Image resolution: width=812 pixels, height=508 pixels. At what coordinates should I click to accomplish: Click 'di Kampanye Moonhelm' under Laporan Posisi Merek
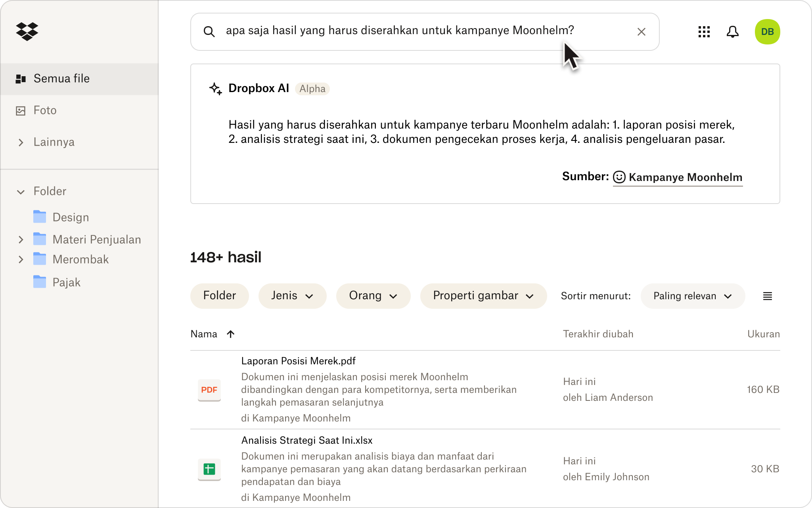[296, 418]
